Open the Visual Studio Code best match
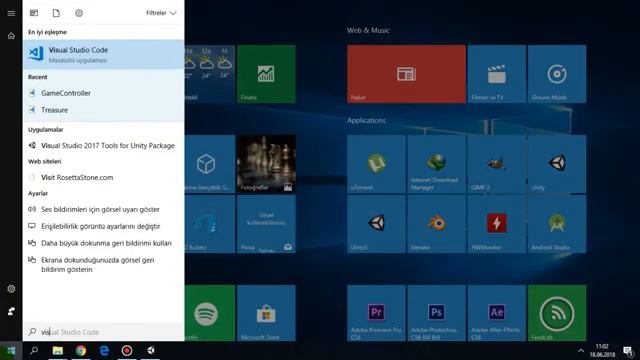The width and height of the screenshot is (640, 360). coord(104,54)
